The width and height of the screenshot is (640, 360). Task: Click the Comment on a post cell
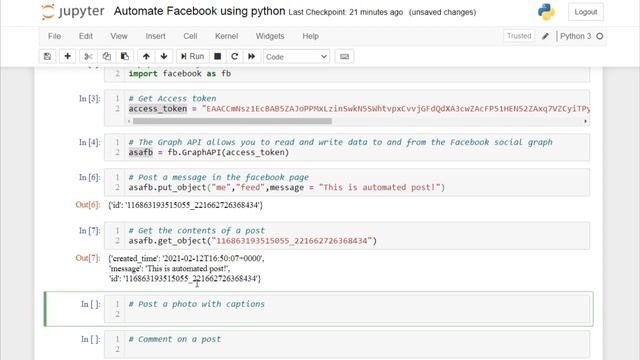pyautogui.click(x=347, y=344)
